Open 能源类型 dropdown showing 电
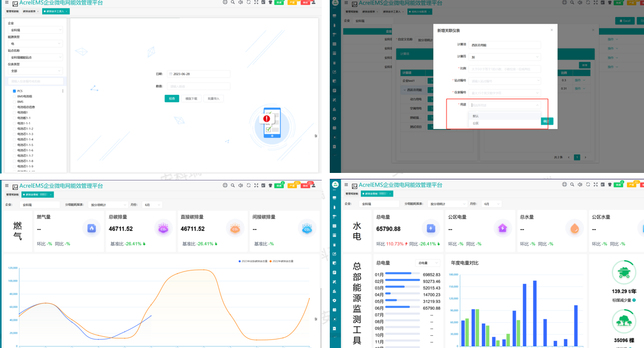Image resolution: width=644 pixels, height=348 pixels. 35,44
